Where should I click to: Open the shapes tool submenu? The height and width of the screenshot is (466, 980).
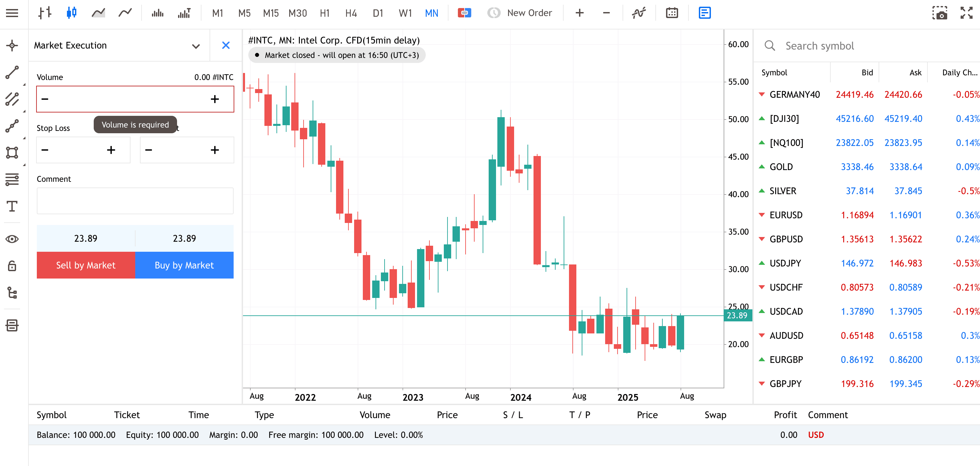click(12, 153)
